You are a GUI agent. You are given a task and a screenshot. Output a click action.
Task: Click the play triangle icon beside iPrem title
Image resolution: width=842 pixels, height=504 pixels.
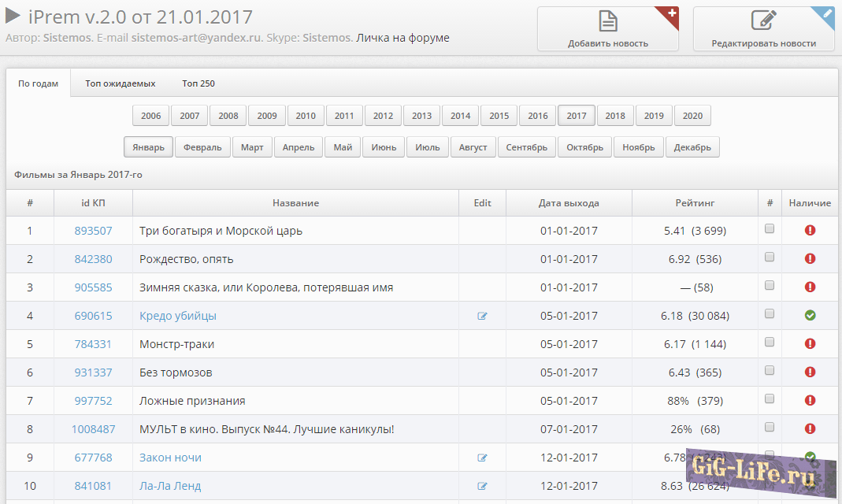[x=13, y=16]
